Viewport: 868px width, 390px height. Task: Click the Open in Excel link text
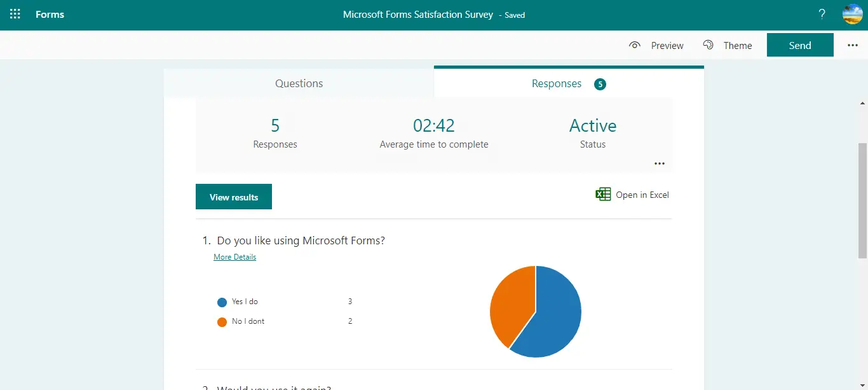click(x=642, y=195)
